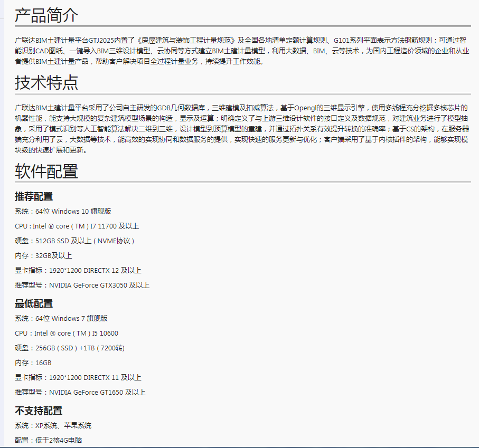This screenshot has height=448, width=479.
Task: Click the line 硬盘：512GB SSD 及以上
Action: tap(74, 241)
